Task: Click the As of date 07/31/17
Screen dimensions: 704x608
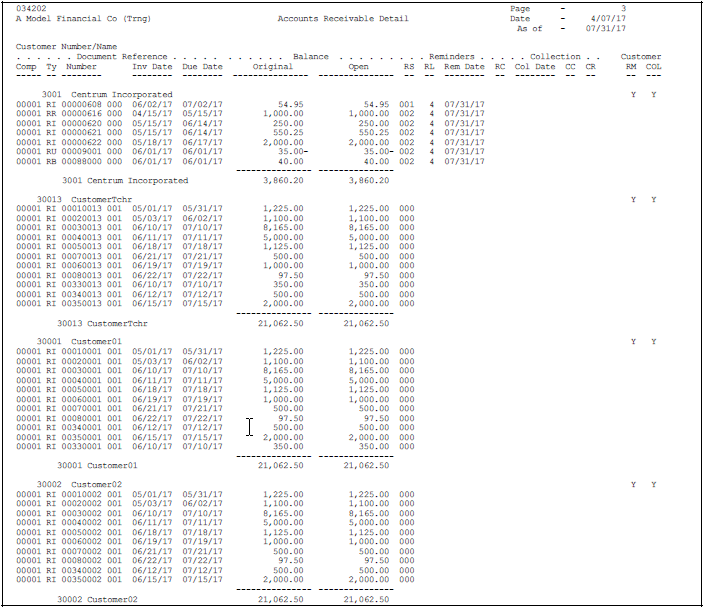Action: tap(605, 29)
